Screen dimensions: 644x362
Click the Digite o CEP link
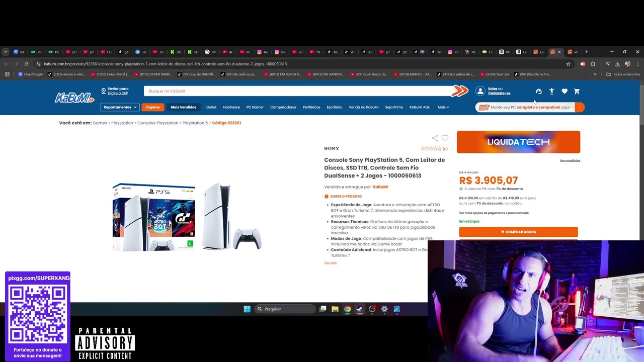pos(118,94)
